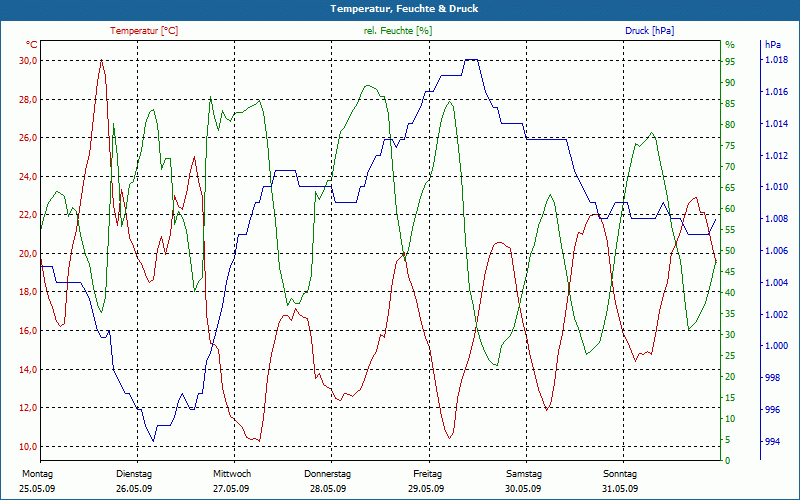The image size is (800, 500).
Task: Select the green 'rel. Feuchte [%]' legend label
Action: tap(397, 31)
